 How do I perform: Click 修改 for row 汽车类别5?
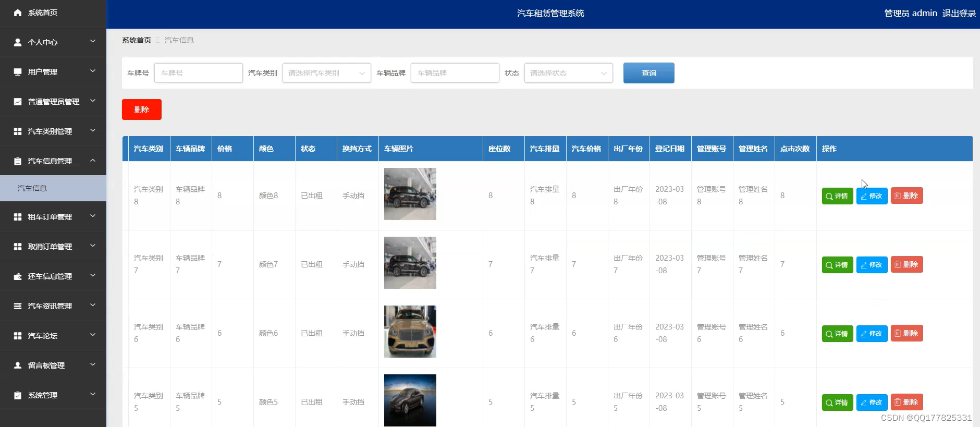(872, 402)
